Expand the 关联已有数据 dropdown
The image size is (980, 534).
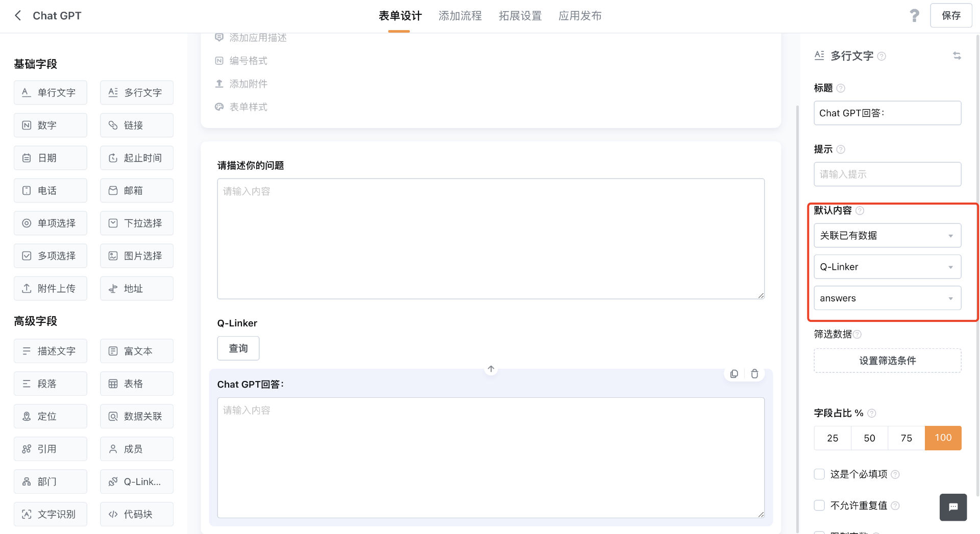pos(887,236)
